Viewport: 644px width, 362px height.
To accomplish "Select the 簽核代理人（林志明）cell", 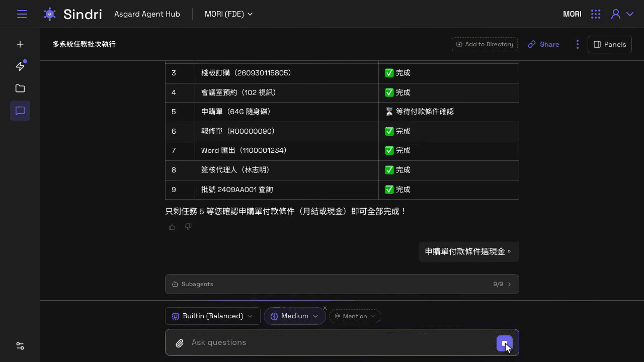I will click(287, 170).
